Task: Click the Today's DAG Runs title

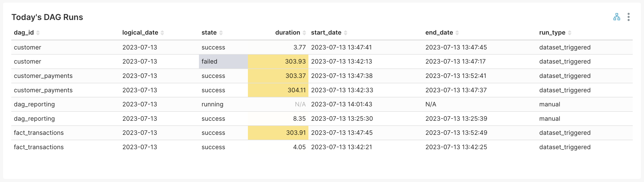Action: coord(47,17)
